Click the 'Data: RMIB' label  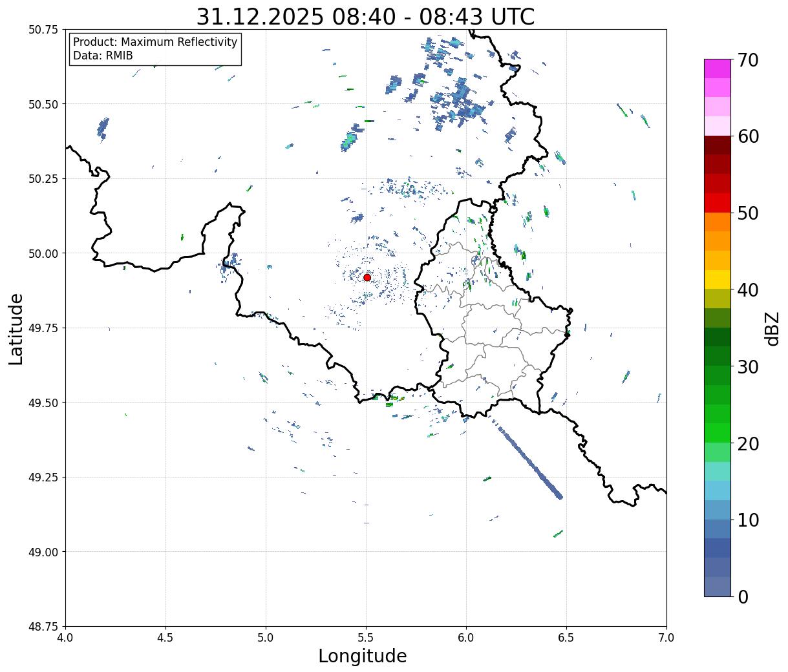coord(103,56)
